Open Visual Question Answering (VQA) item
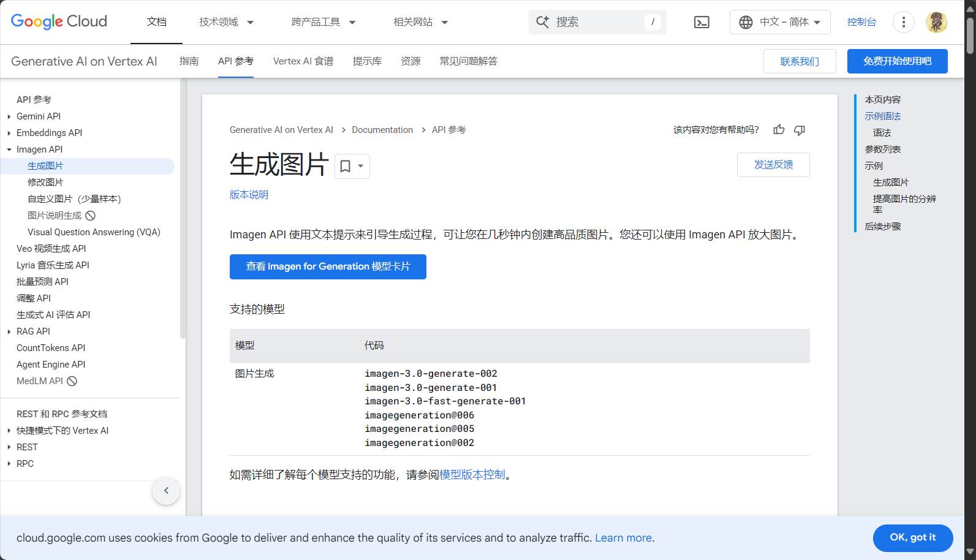This screenshot has height=560, width=976. 94,232
